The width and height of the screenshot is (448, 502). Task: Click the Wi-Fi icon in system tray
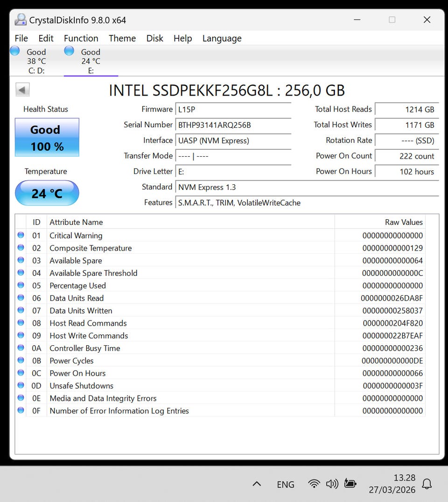click(x=314, y=484)
